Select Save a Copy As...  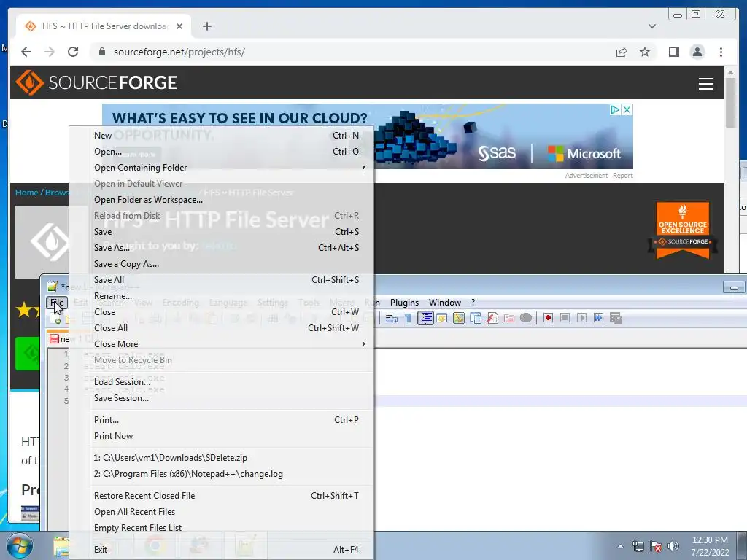pyautogui.click(x=222, y=264)
